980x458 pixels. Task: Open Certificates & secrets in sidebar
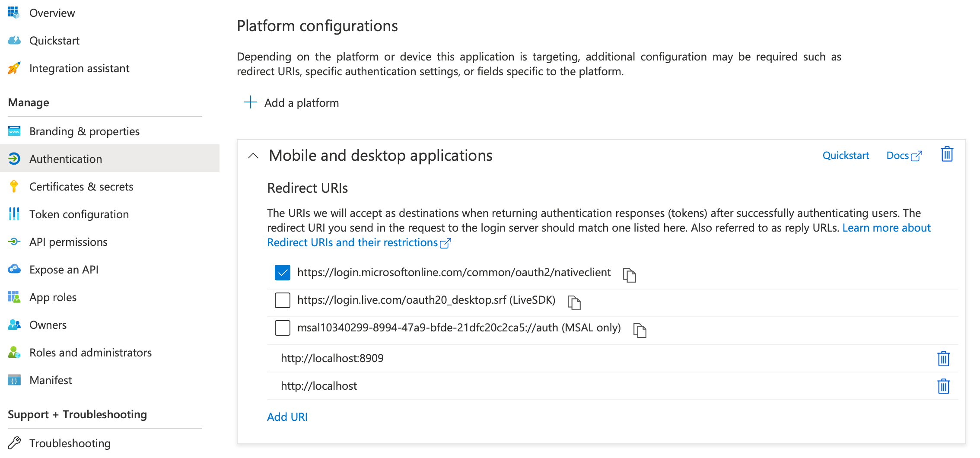(81, 187)
